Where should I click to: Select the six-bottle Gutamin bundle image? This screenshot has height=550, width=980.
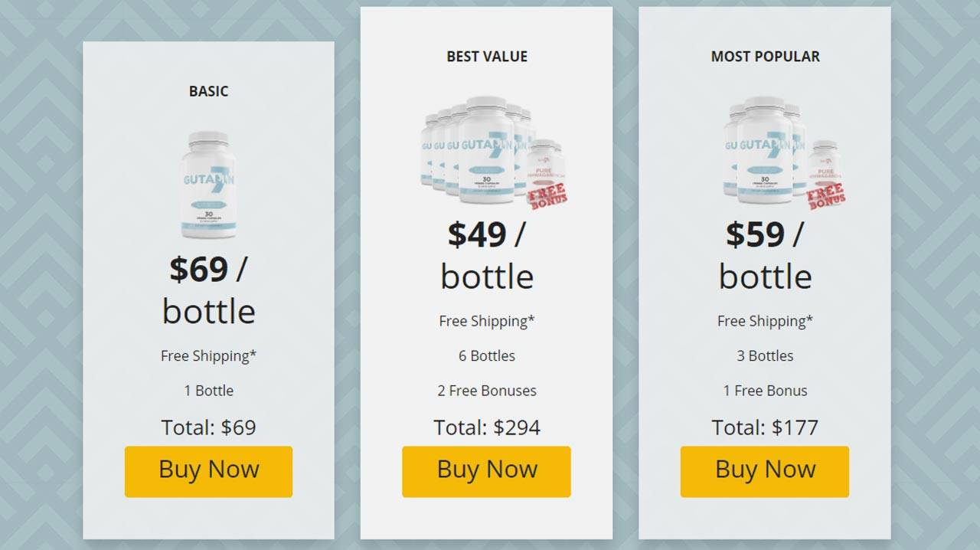(494, 152)
